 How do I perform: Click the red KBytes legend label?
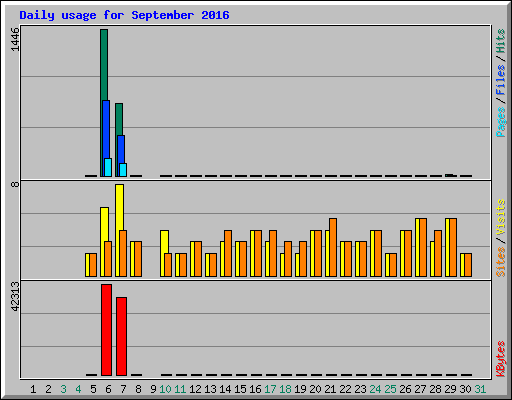[x=500, y=359]
